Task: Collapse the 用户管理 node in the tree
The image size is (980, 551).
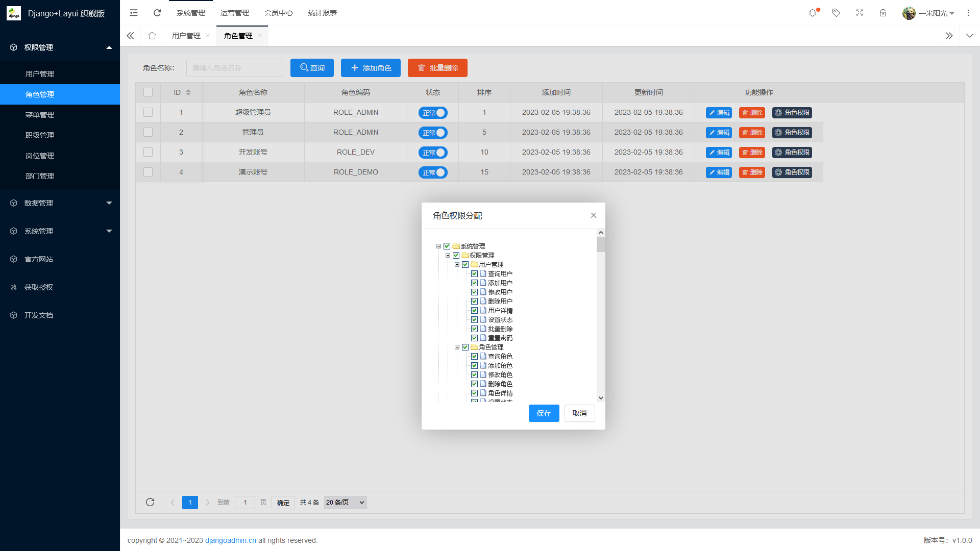Action: (x=457, y=264)
